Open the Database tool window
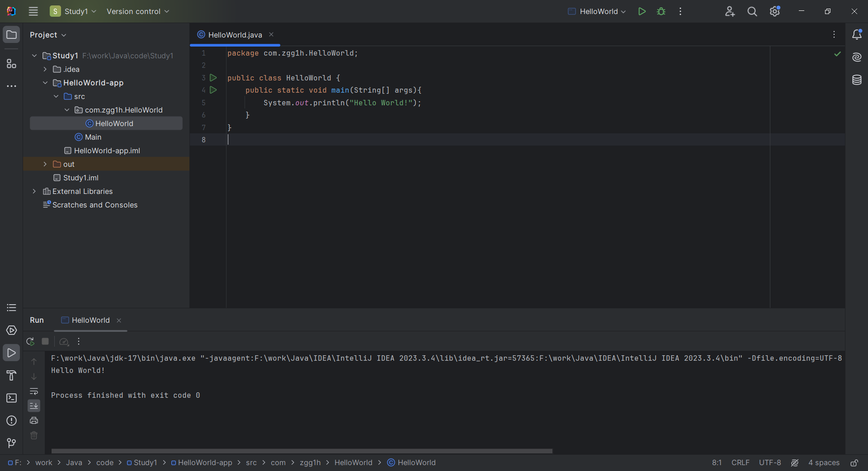 (857, 80)
